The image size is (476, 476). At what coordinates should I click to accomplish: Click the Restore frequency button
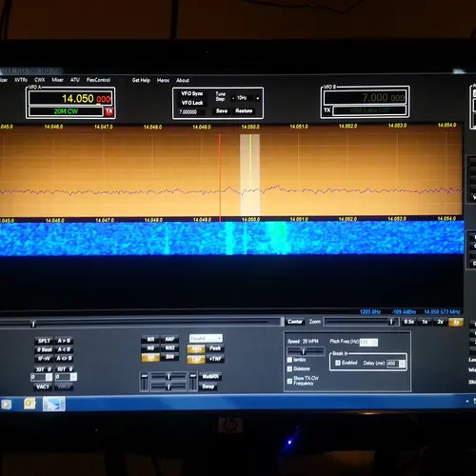244,110
